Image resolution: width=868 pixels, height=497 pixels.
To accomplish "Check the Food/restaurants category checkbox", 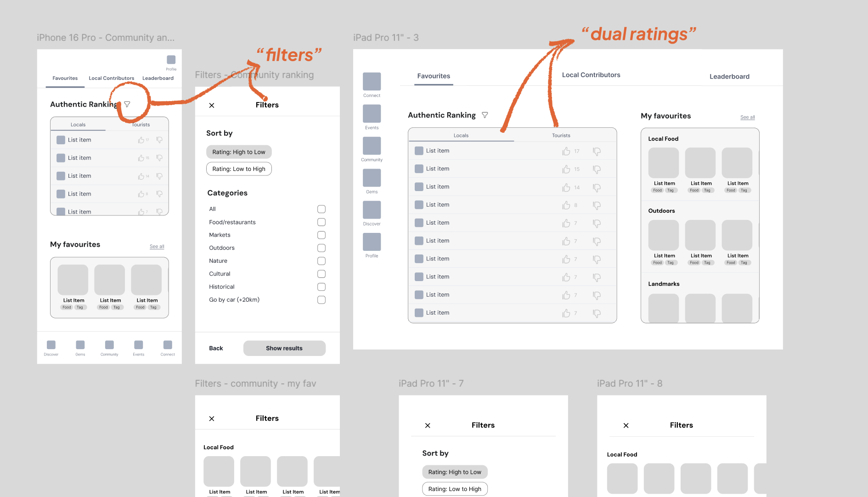I will 321,222.
